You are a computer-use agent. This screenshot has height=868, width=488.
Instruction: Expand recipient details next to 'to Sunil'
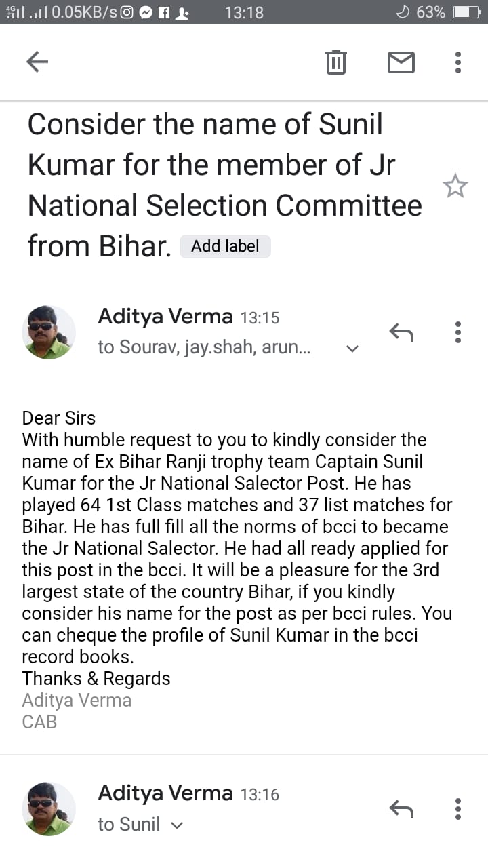[x=177, y=825]
